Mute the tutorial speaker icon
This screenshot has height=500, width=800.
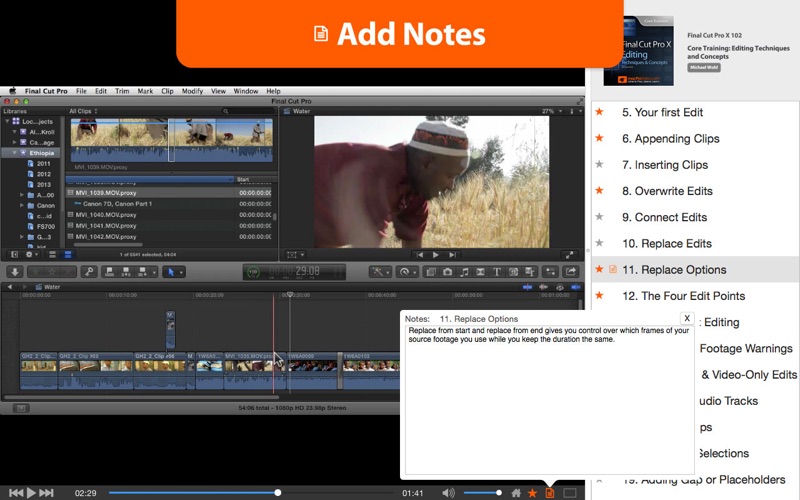click(x=448, y=493)
